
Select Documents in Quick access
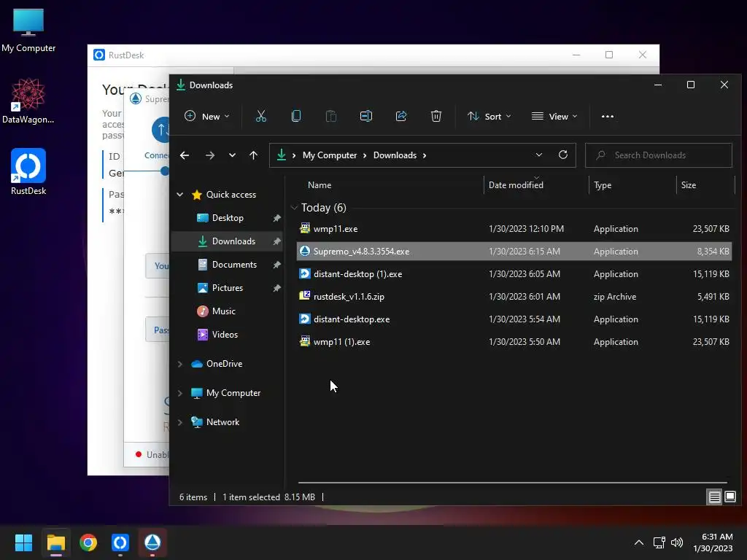tap(228, 264)
